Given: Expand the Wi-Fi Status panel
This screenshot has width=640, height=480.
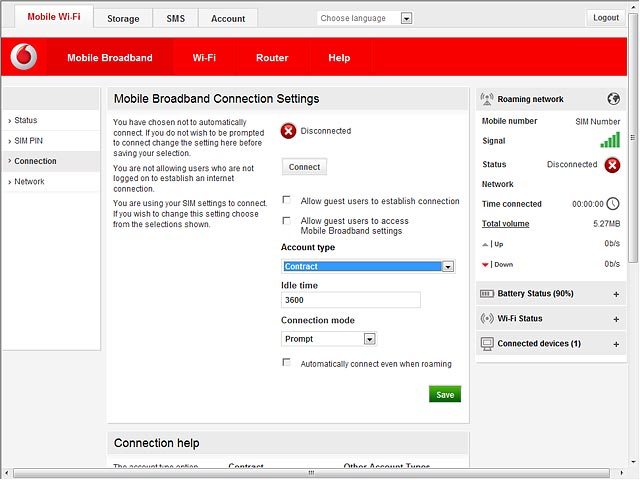Looking at the screenshot, I should 616,319.
